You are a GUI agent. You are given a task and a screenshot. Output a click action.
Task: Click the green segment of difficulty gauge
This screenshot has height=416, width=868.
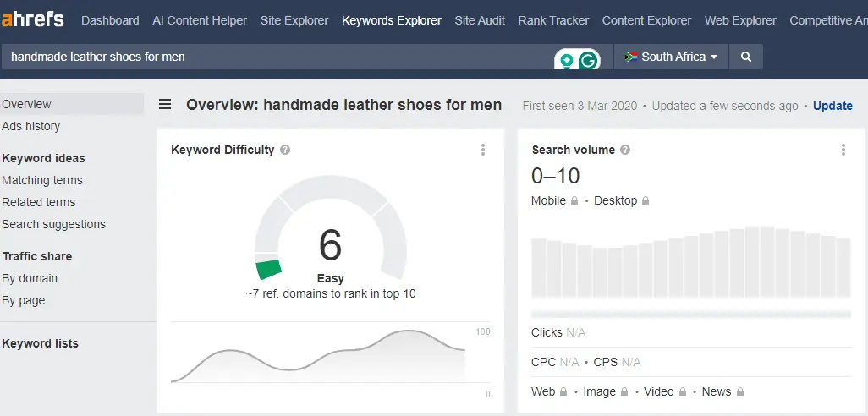coord(268,270)
